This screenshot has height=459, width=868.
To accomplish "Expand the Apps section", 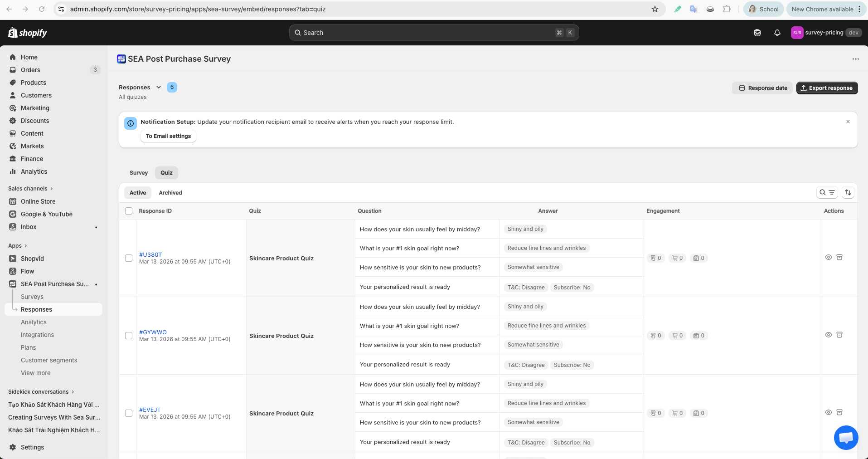I will (x=18, y=246).
